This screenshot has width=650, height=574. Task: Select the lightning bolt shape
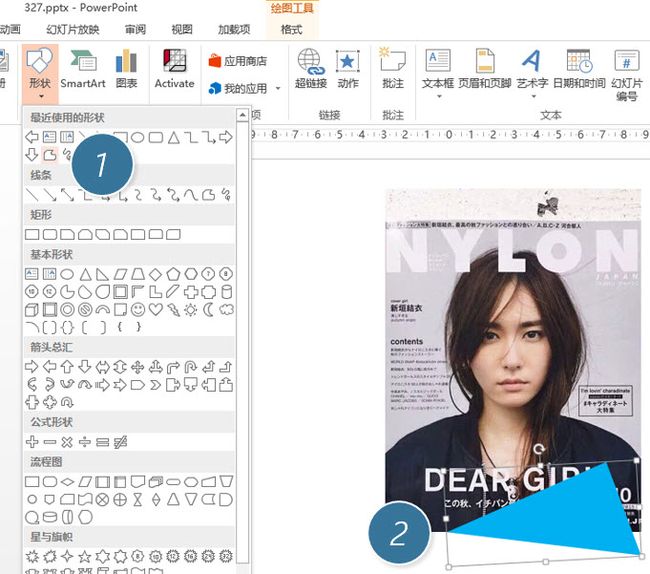173,310
